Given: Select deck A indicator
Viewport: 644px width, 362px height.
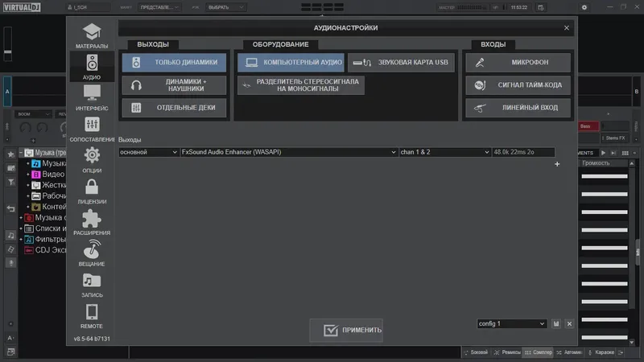Looking at the screenshot, I should coord(7,92).
